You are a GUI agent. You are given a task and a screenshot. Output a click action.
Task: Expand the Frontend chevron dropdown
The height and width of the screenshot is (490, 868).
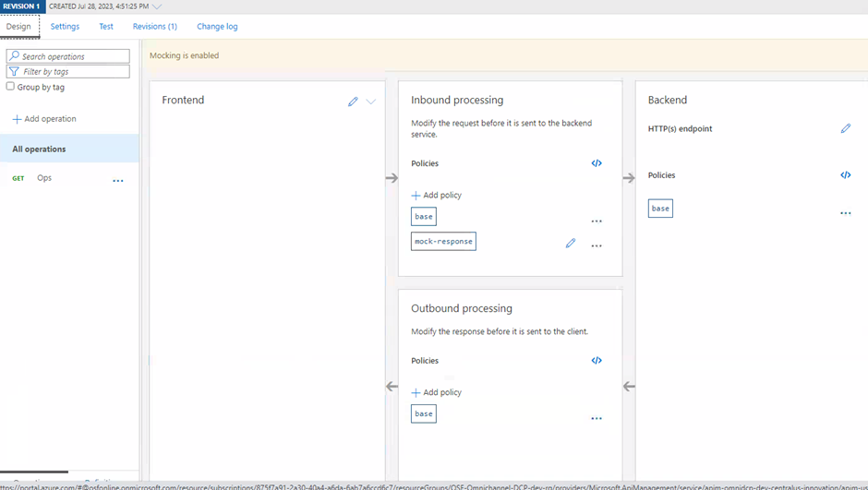(371, 102)
